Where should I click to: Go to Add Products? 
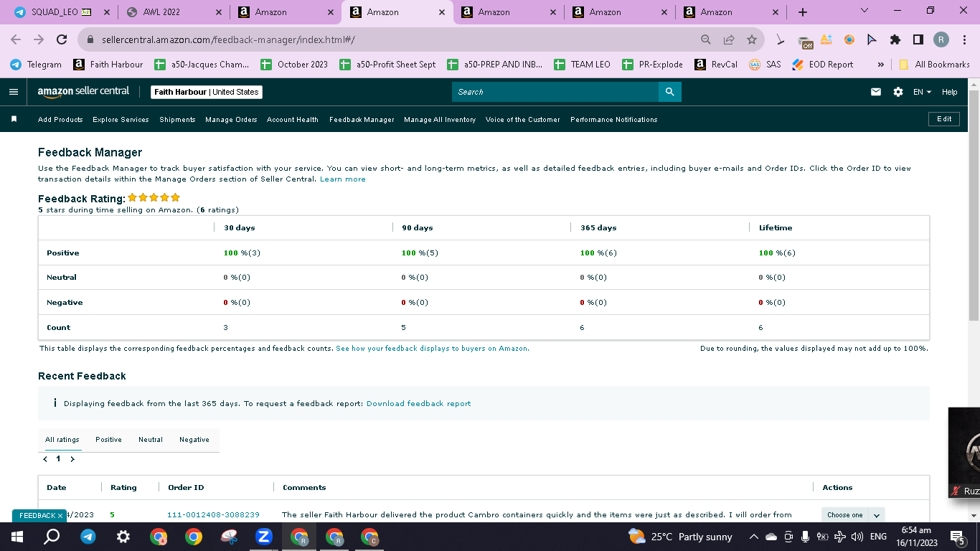coord(60,120)
